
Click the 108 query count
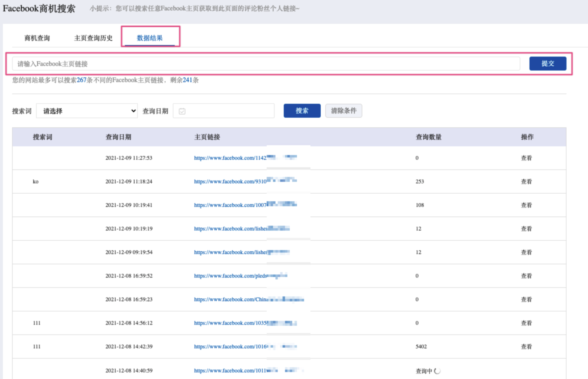(420, 205)
